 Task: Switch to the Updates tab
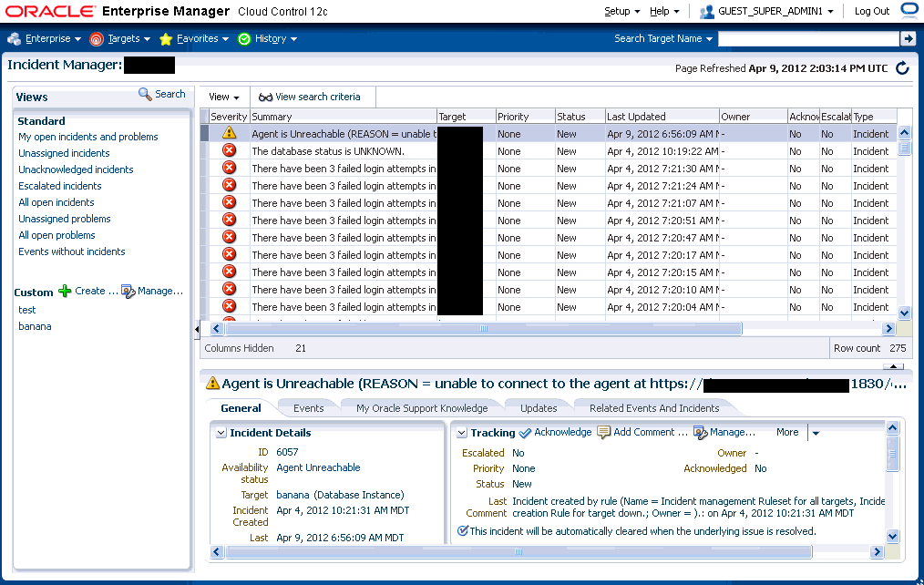pyautogui.click(x=539, y=408)
